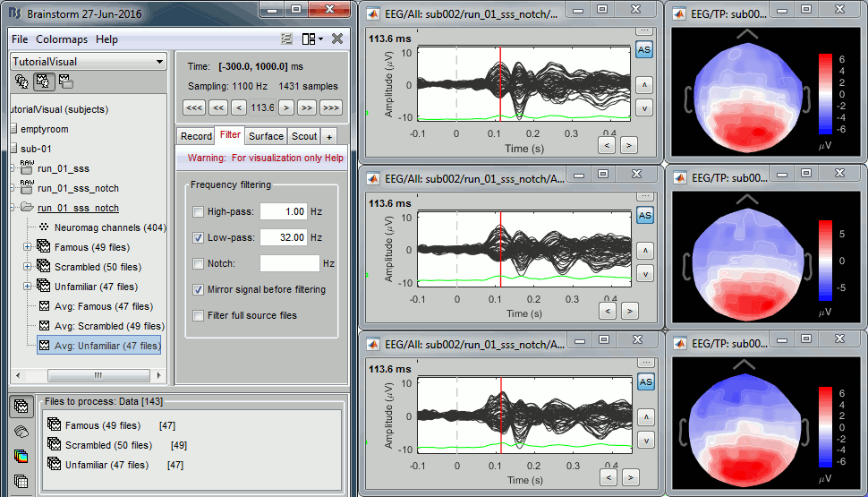The image size is (868, 497).
Task: Check Filter full source files
Action: point(198,315)
